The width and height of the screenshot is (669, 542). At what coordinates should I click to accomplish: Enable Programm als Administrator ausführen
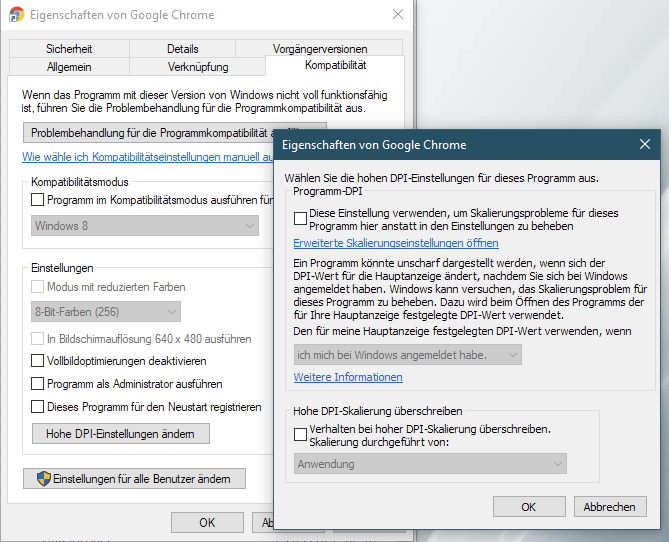pyautogui.click(x=38, y=384)
